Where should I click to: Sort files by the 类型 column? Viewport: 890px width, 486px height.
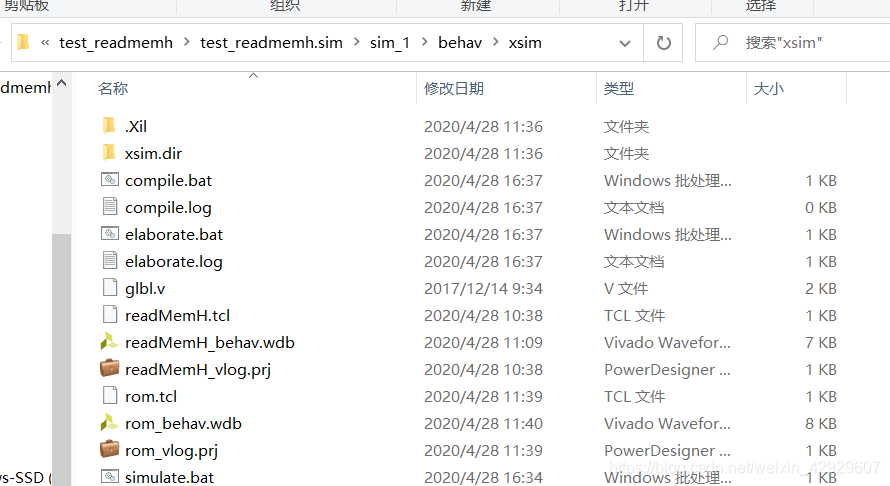click(619, 89)
